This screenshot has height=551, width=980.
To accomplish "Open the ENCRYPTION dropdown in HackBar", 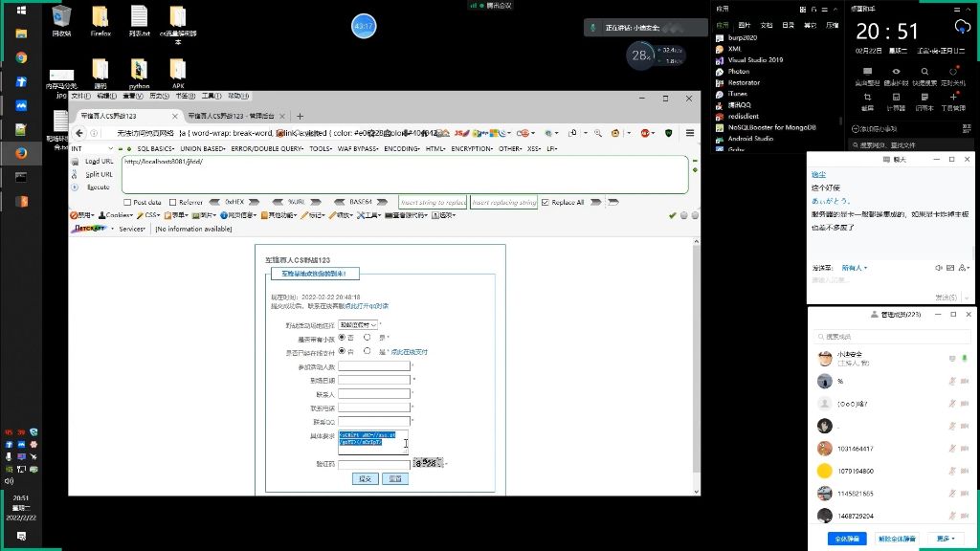I will tap(472, 148).
